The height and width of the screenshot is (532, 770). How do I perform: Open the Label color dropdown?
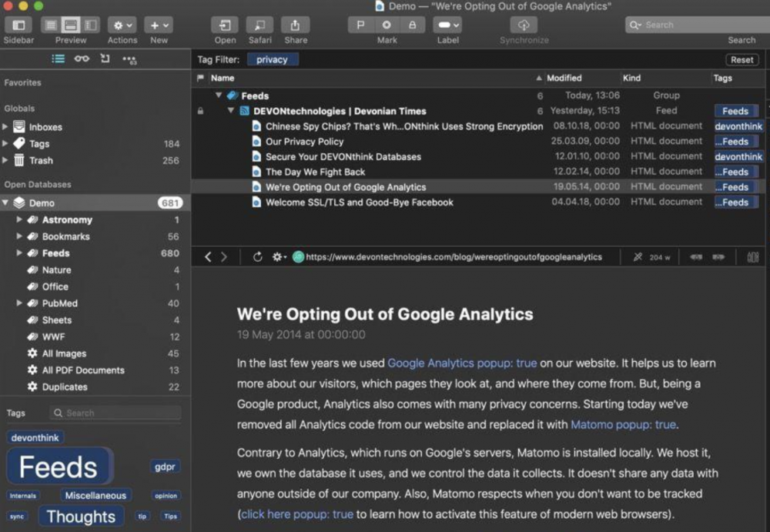click(x=448, y=25)
